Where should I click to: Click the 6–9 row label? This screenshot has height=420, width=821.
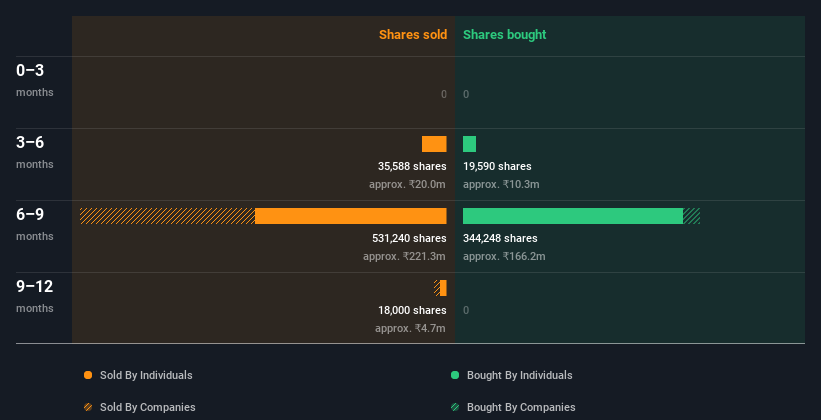click(30, 214)
